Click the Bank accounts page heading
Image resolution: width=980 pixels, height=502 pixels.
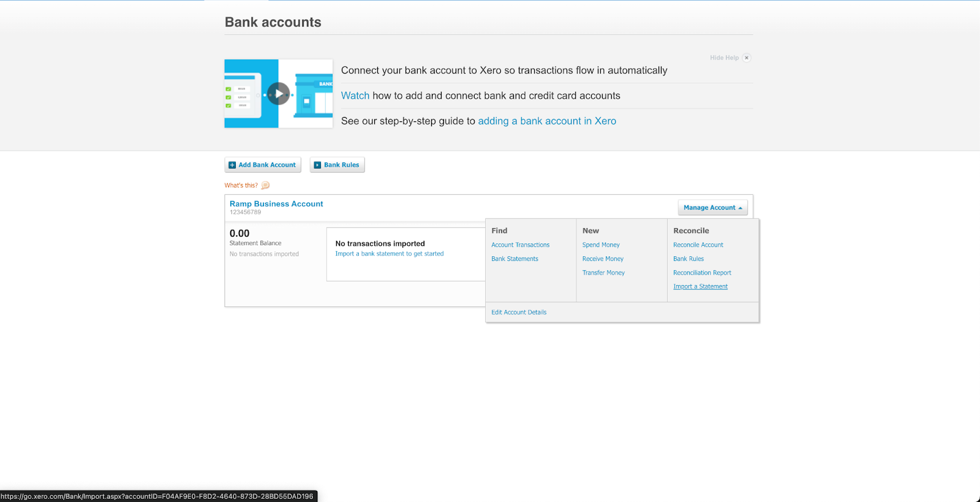273,22
